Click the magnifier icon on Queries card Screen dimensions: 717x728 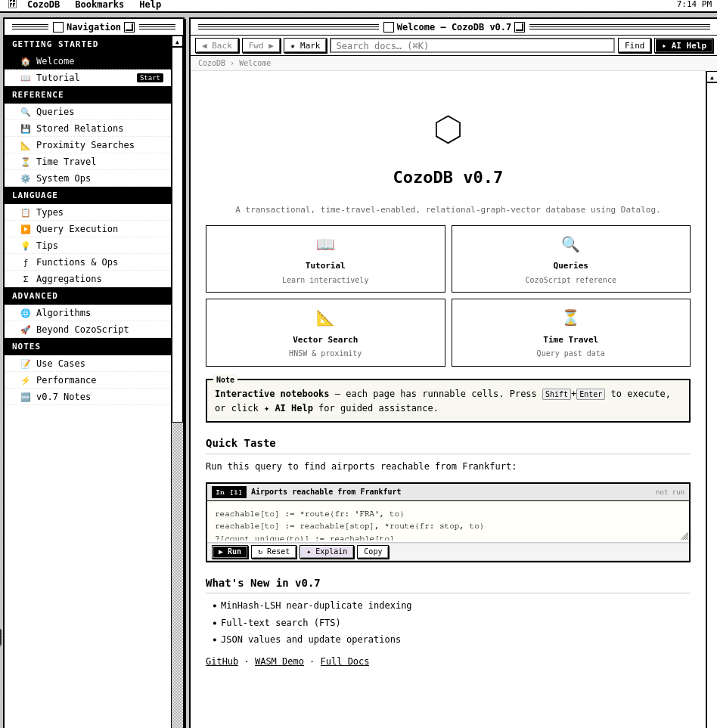tap(570, 244)
